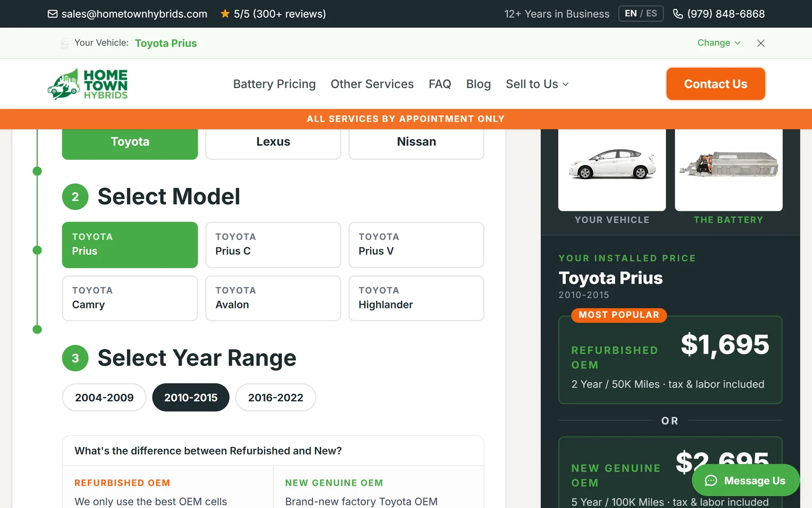Click the Your Vehicle car thumbnail
The width and height of the screenshot is (812, 508).
[x=612, y=170]
